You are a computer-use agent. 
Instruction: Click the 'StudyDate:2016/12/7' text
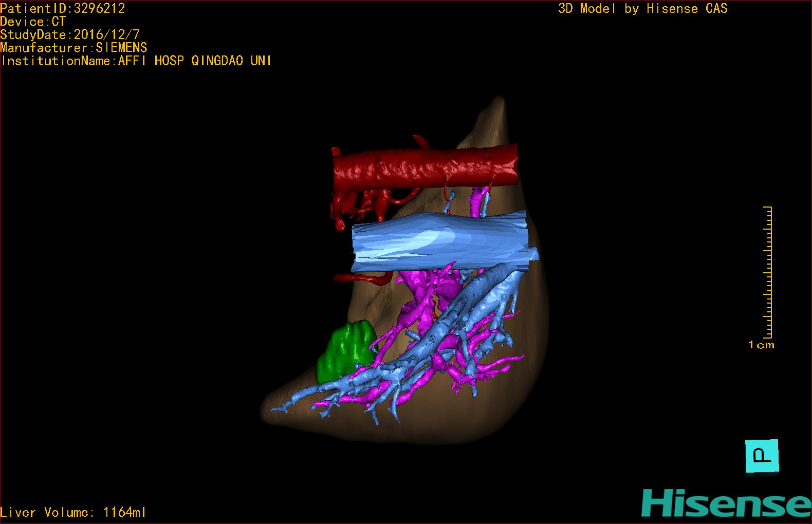point(70,34)
